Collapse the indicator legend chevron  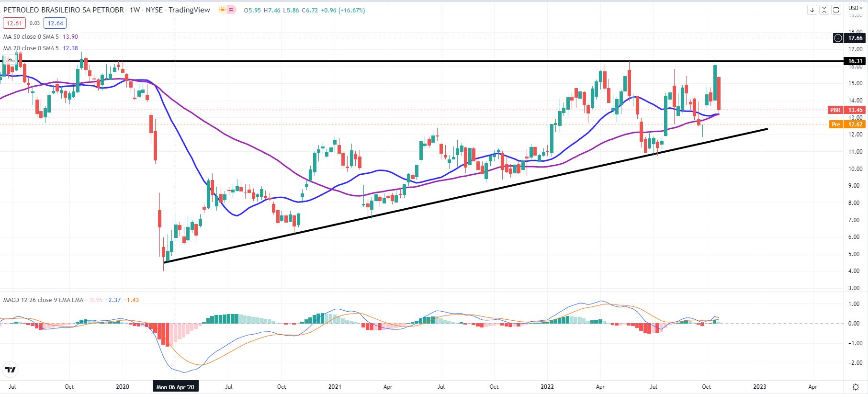pos(10,60)
